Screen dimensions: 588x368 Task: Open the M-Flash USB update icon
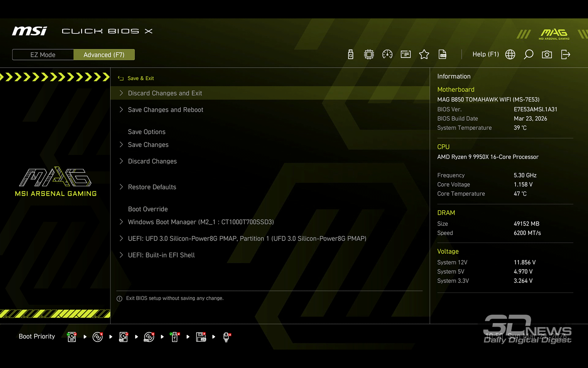click(351, 54)
